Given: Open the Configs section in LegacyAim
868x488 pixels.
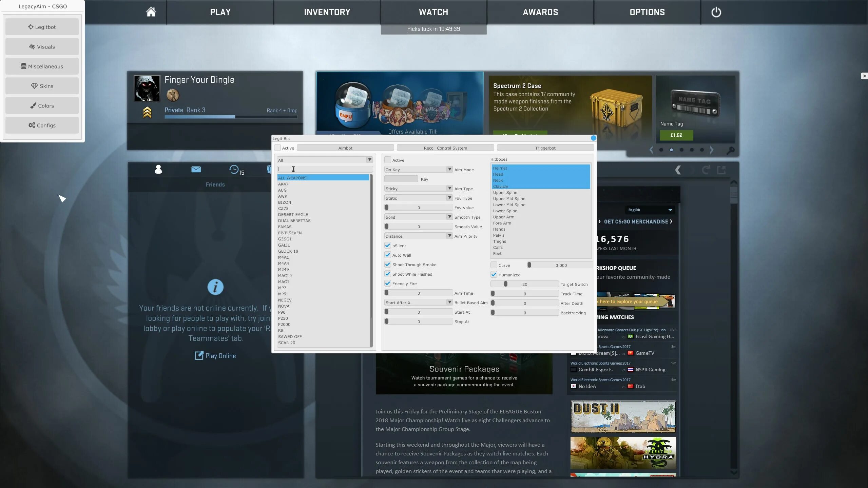Looking at the screenshot, I should tap(42, 125).
